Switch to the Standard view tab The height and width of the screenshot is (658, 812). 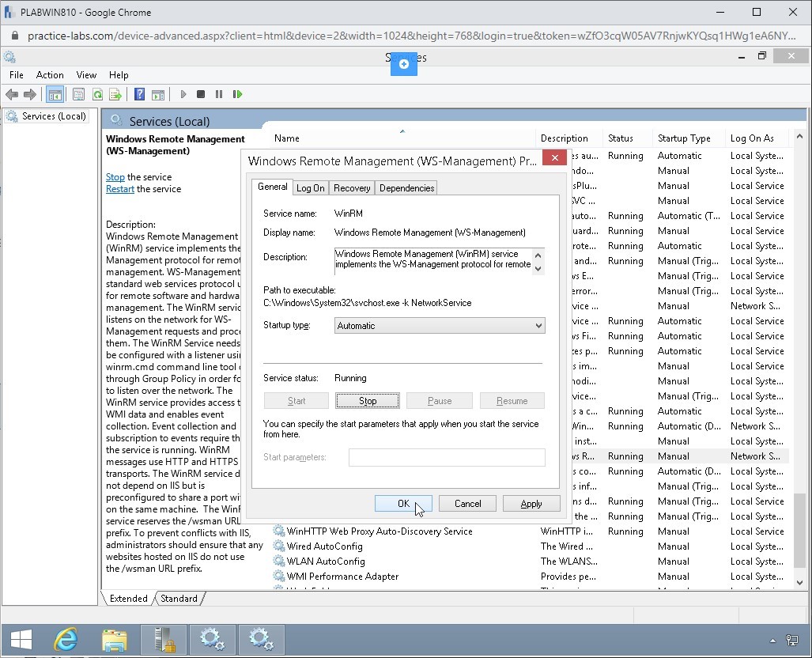[179, 599]
